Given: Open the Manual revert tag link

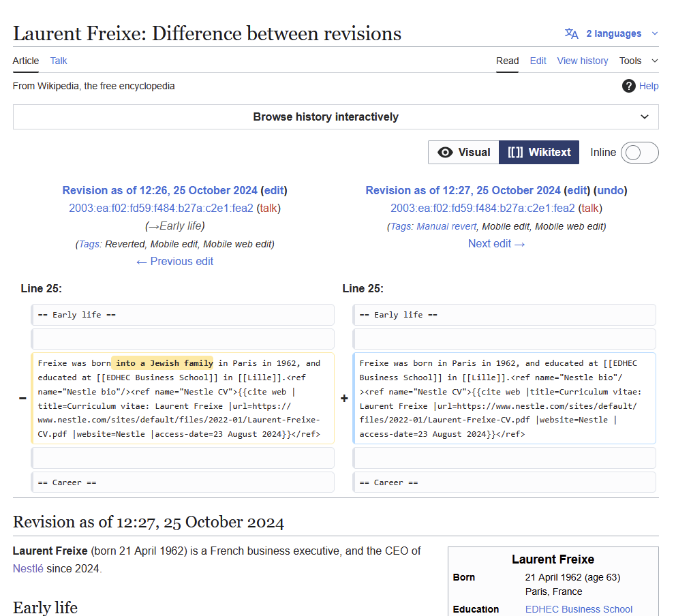Looking at the screenshot, I should (446, 226).
